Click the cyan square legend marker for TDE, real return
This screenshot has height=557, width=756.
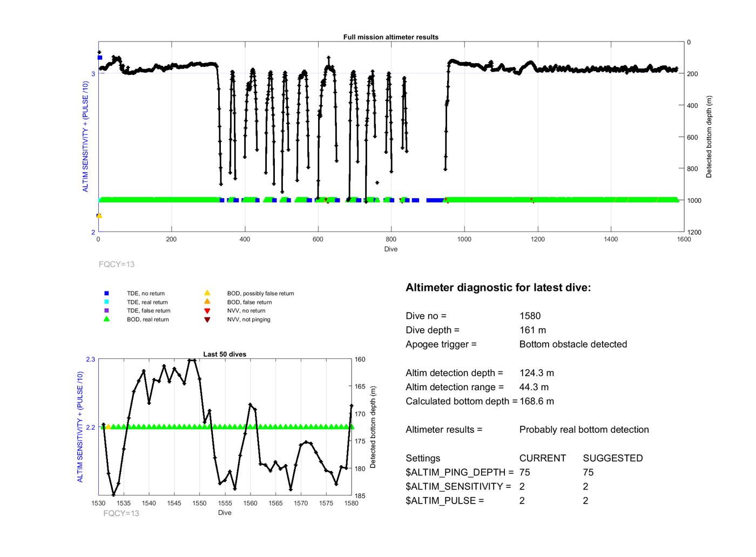(x=106, y=302)
